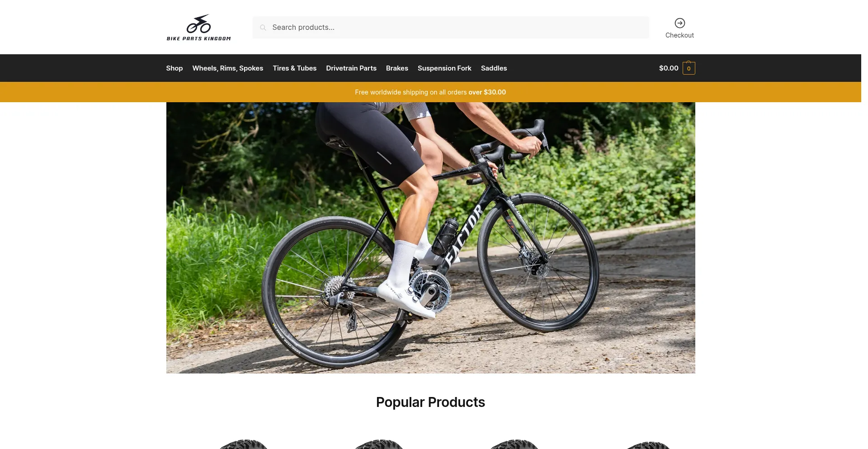
Task: Go to Wheels, Rims, Spokes category
Action: click(228, 68)
